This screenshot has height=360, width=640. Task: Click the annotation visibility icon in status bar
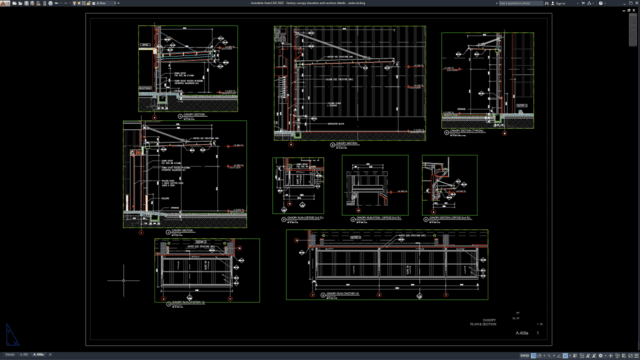tap(588, 356)
